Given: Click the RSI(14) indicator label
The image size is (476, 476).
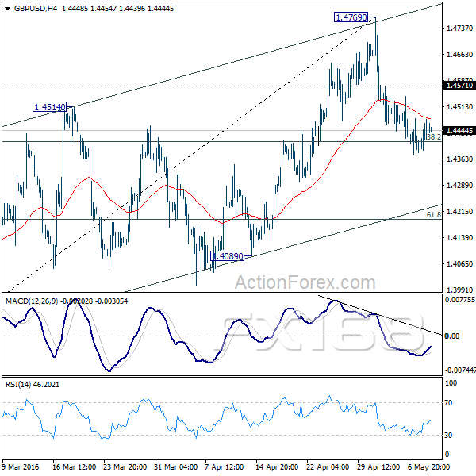Looking at the screenshot, I should pyautogui.click(x=17, y=385).
